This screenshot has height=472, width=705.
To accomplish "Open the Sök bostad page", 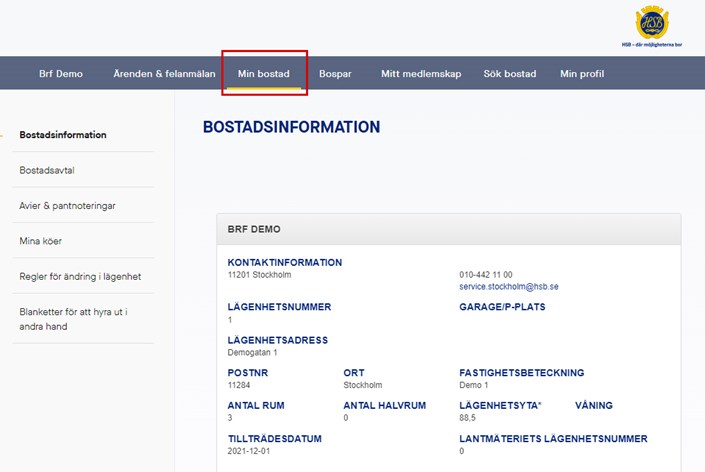I will (x=510, y=74).
